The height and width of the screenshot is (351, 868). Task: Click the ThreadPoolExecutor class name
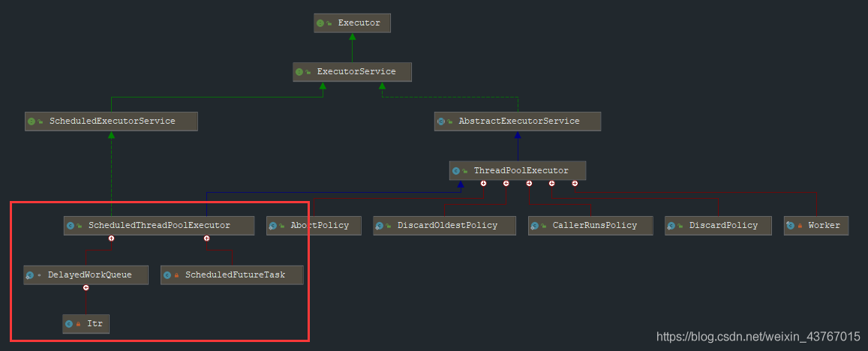[521, 171]
